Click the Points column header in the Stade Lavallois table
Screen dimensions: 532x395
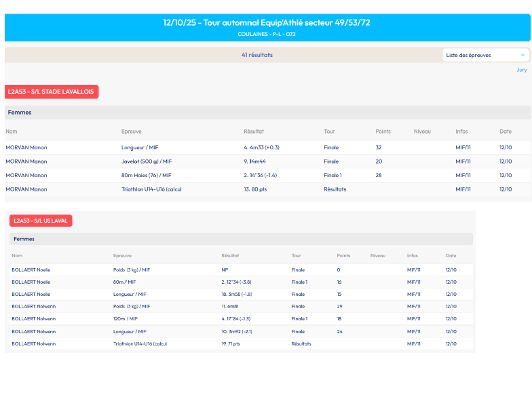coord(383,131)
